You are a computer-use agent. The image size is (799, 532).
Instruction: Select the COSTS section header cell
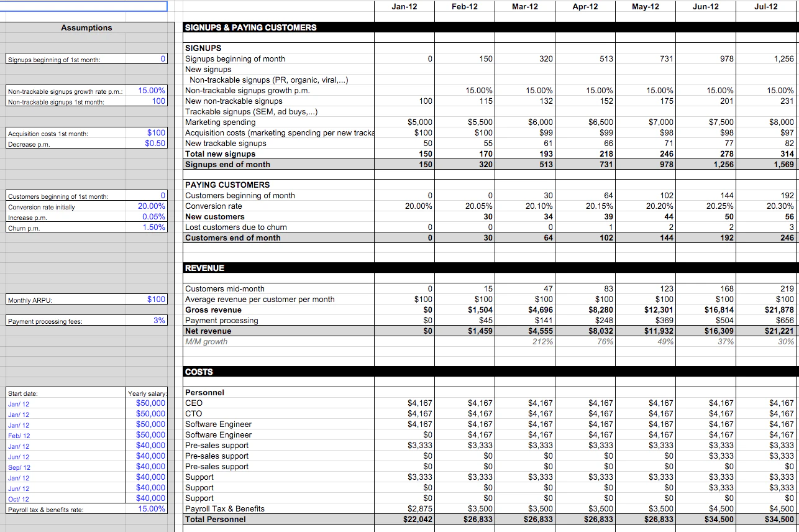[199, 372]
